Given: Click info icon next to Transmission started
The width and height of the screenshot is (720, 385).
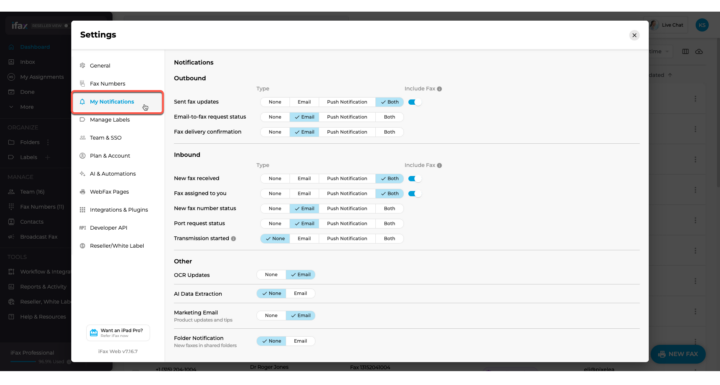Looking at the screenshot, I should click(x=233, y=238).
